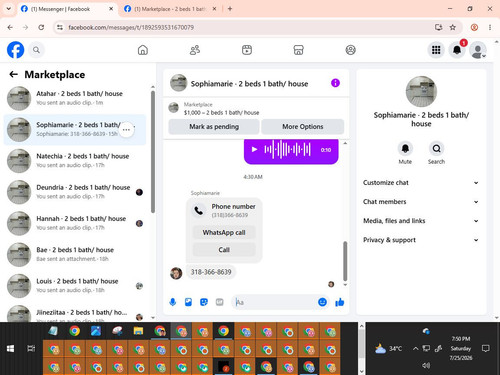Open the Natechia - 2 beds conversation
Image resolution: width=500 pixels, height=375 pixels.
click(x=75, y=161)
